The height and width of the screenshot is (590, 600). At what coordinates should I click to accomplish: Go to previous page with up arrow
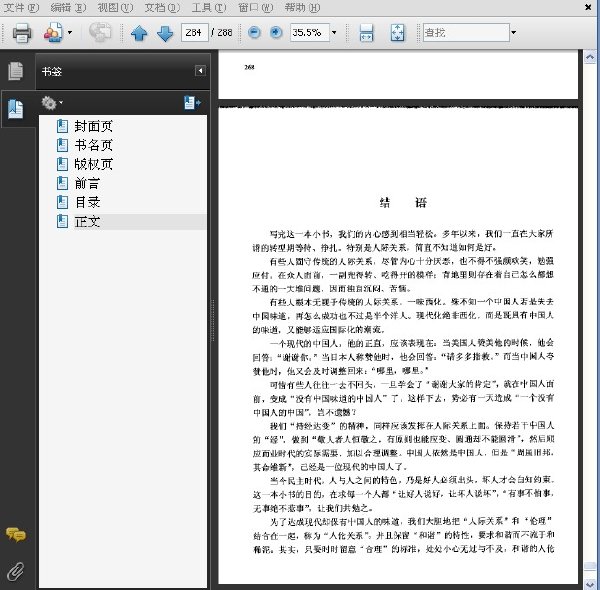(x=139, y=33)
